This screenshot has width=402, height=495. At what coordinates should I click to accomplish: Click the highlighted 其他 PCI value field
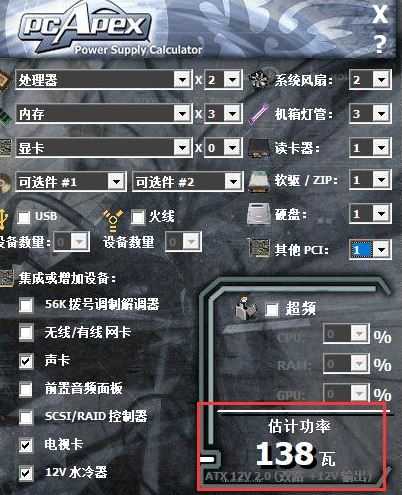coord(361,249)
